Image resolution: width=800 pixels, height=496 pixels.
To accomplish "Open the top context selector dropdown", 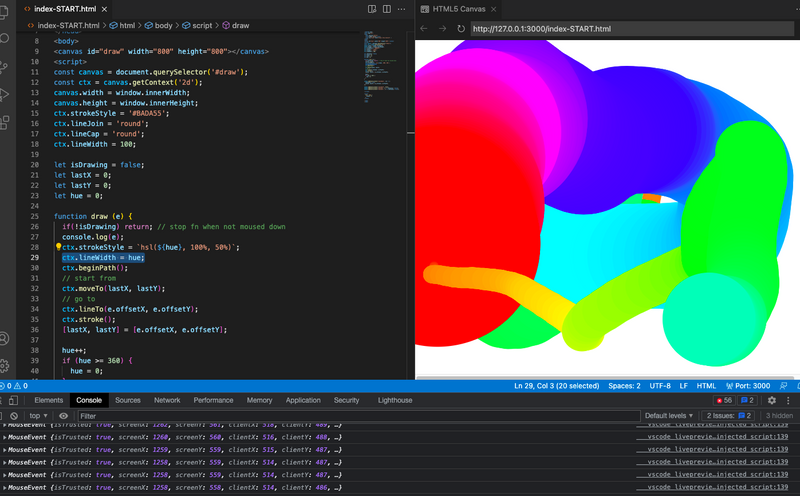I will [x=38, y=415].
